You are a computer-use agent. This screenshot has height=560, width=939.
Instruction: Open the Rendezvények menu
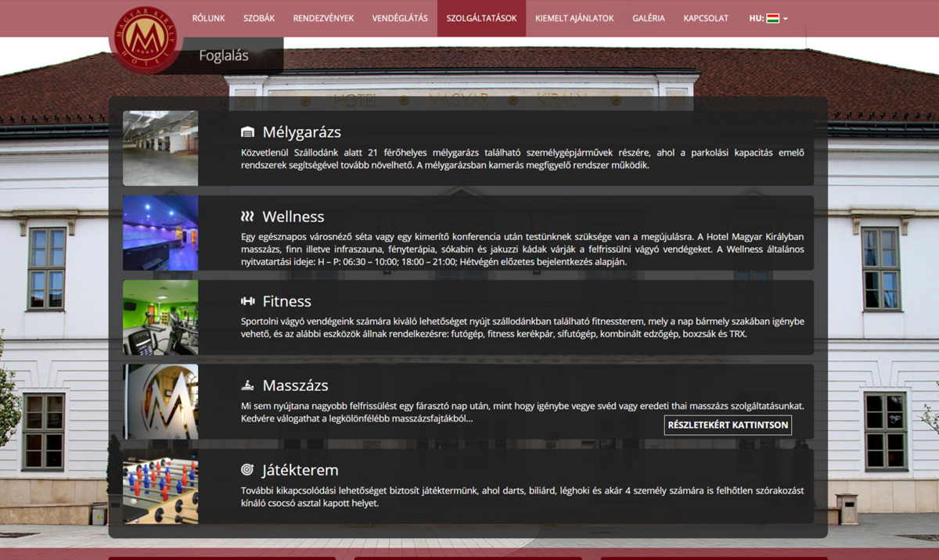(323, 18)
